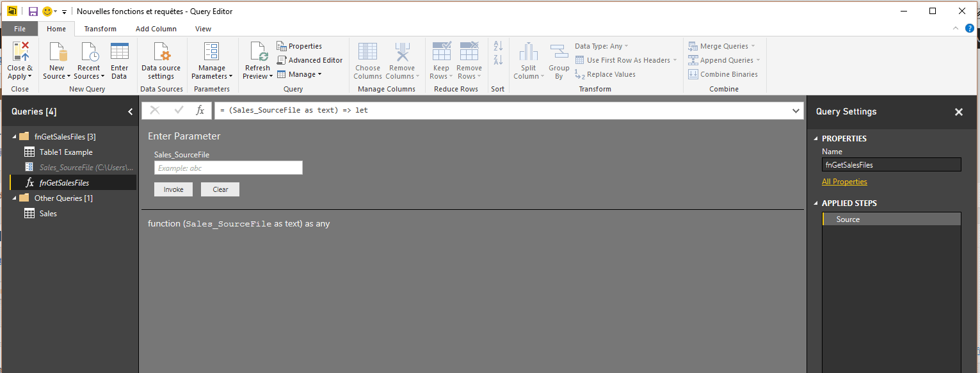Open the smiley feedback icon in title bar

(47, 12)
